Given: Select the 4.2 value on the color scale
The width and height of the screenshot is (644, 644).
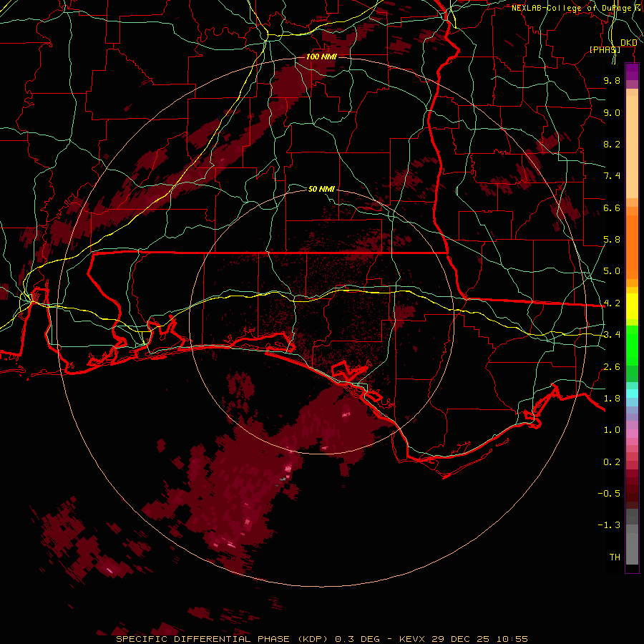Looking at the screenshot, I should (x=612, y=303).
